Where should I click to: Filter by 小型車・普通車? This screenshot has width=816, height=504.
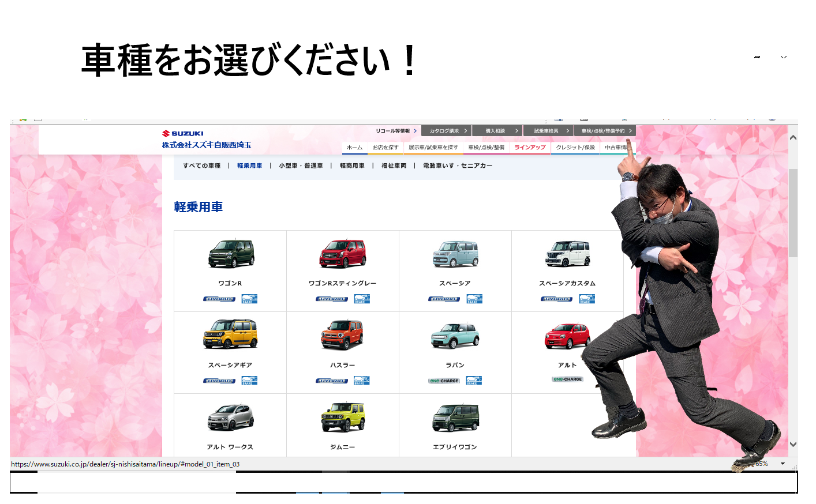click(x=301, y=166)
